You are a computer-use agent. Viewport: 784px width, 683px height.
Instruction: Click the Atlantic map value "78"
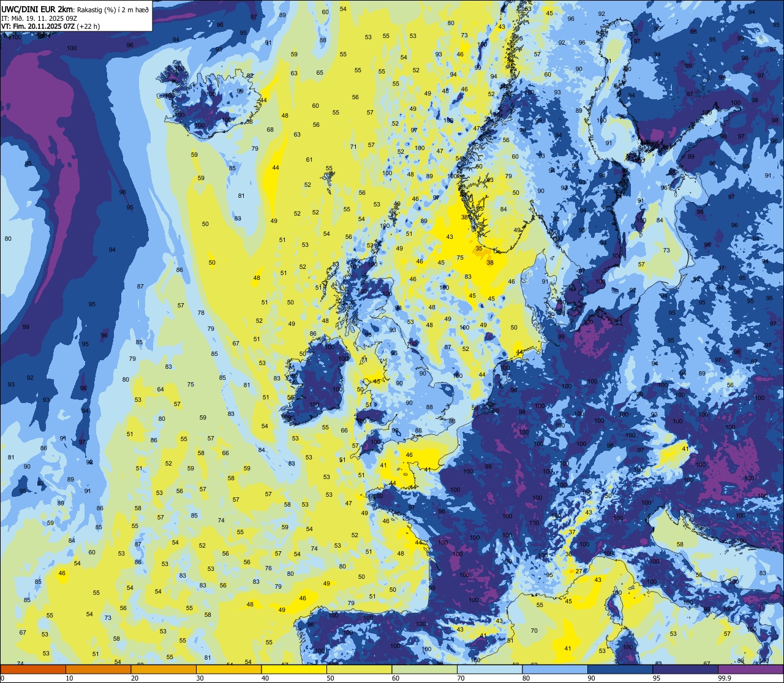pyautogui.click(x=201, y=313)
